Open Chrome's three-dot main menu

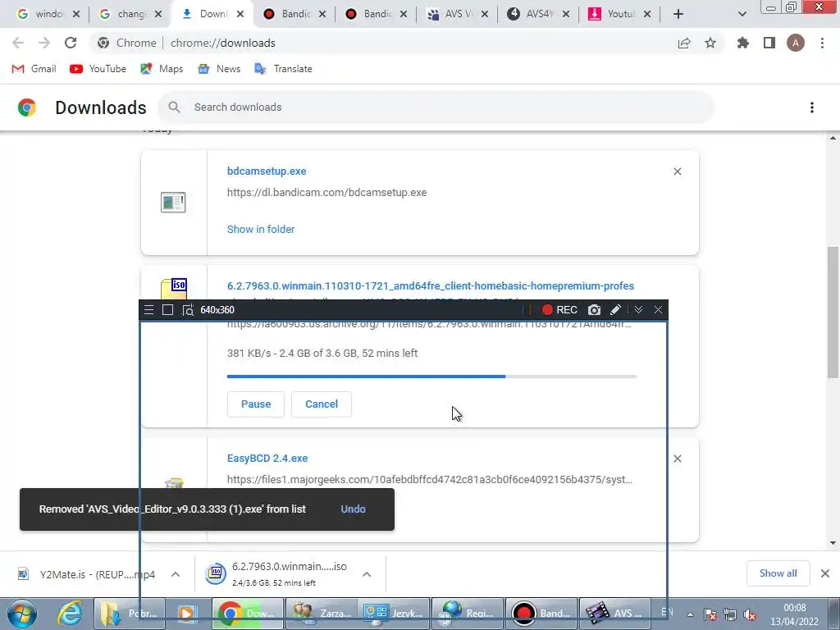click(822, 43)
